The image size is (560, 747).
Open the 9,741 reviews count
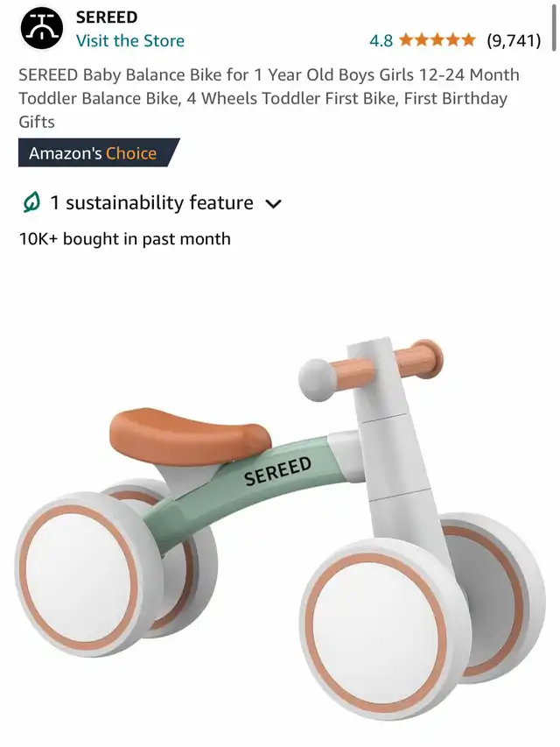(x=514, y=41)
